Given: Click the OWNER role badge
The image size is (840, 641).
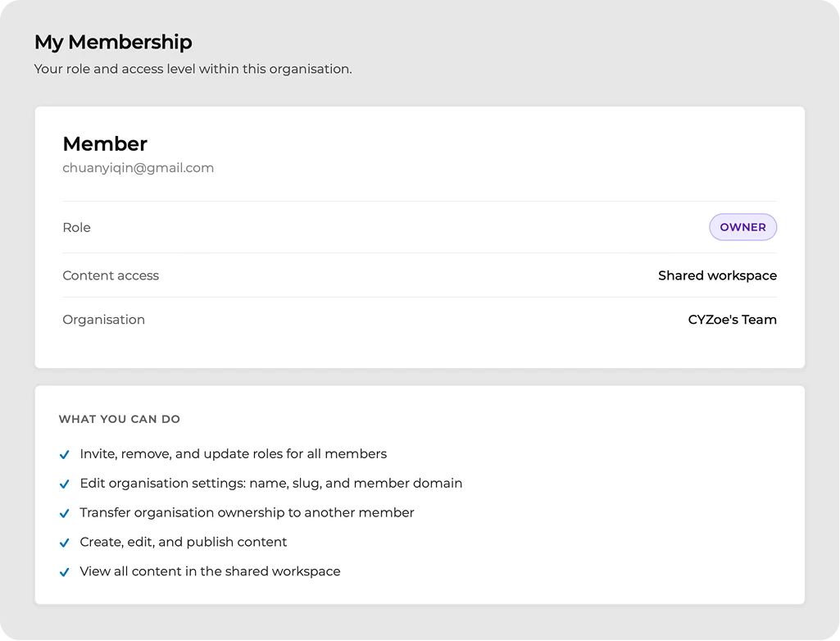Looking at the screenshot, I should pos(742,227).
